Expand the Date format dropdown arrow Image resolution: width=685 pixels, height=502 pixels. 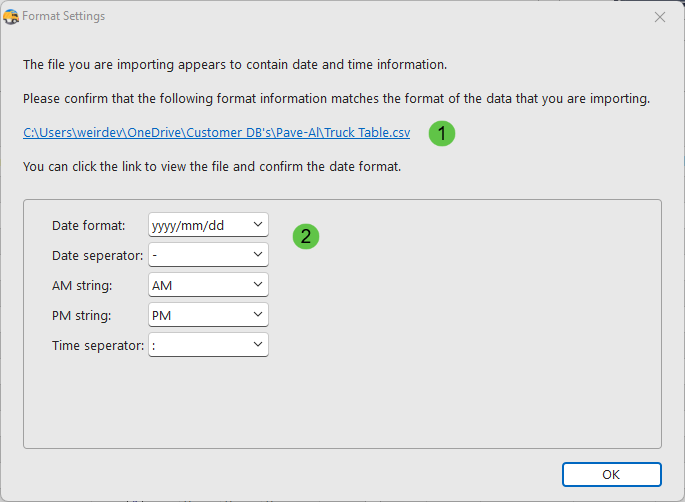[258, 225]
